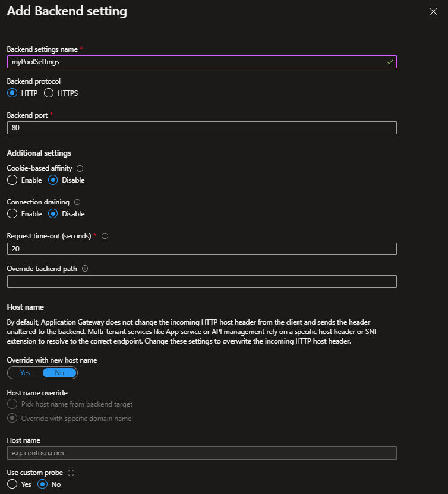
Task: Keep Use custom probe set to No
Action: click(x=41, y=484)
